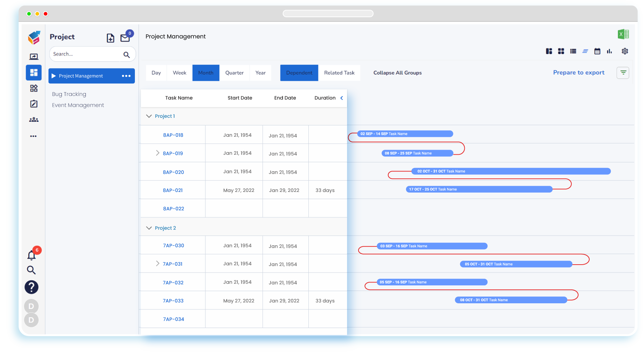The image size is (644, 357).
Task: Open the team members icon in sidebar
Action: tap(34, 119)
